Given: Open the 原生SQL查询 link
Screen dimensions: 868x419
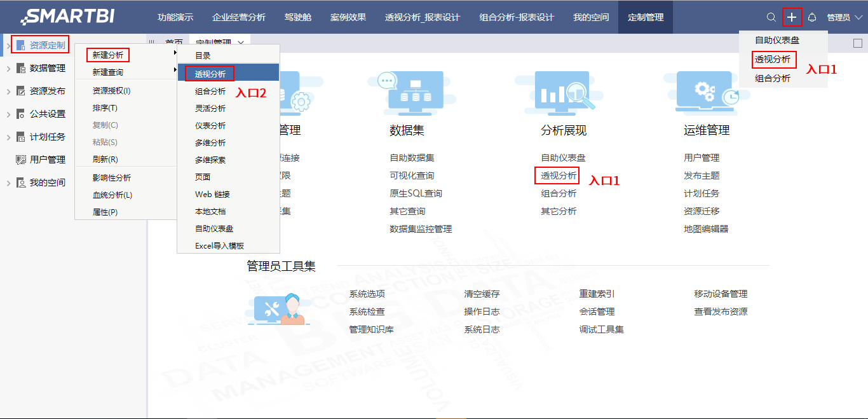Looking at the screenshot, I should tap(416, 193).
